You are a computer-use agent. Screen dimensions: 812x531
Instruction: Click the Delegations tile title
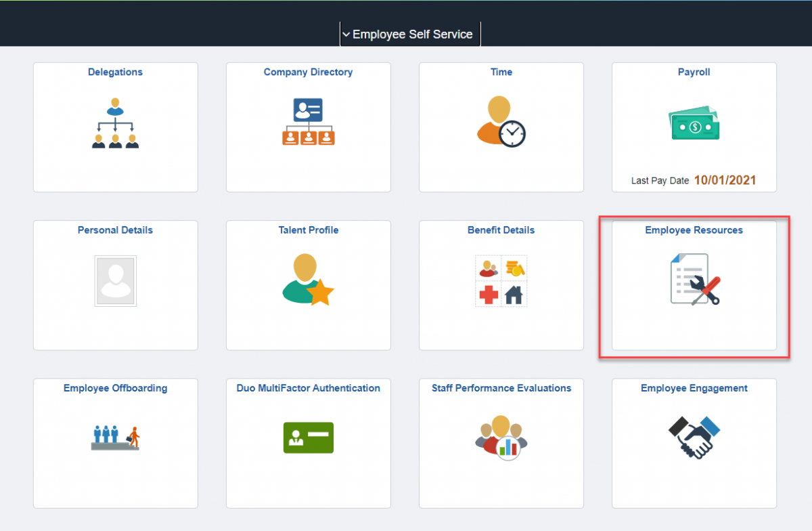click(115, 72)
